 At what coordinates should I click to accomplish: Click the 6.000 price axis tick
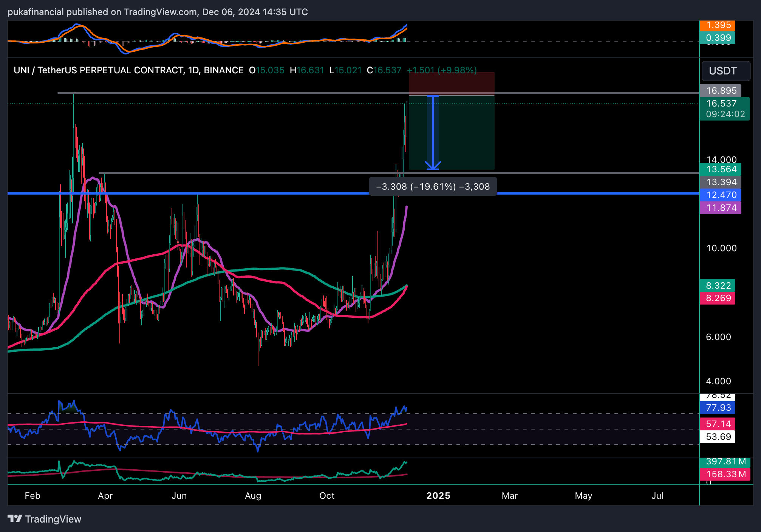click(718, 337)
